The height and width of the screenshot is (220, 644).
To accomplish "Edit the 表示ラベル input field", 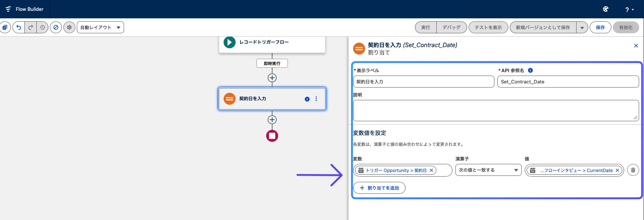I will (x=424, y=82).
